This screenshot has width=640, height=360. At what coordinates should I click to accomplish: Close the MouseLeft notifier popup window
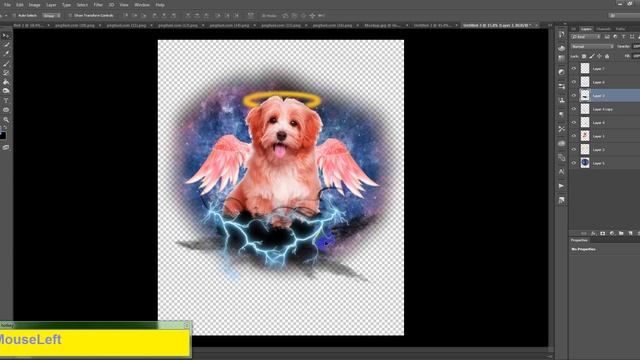187,325
